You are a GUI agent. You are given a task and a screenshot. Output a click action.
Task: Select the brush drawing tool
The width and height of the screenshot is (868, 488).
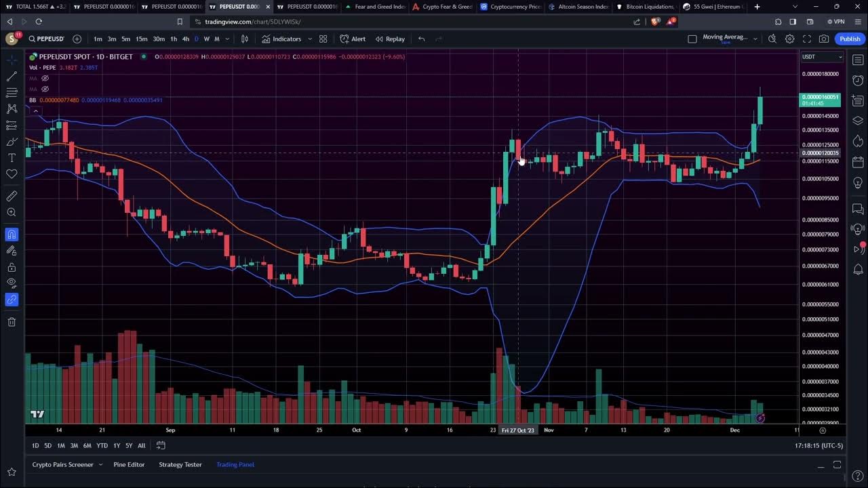coord(12,142)
